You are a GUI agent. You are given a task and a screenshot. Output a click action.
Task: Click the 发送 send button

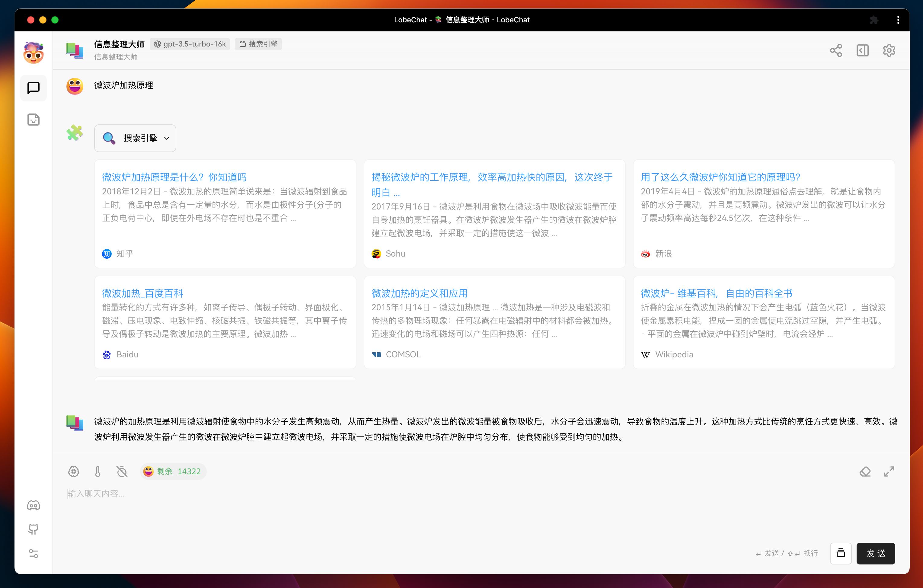point(876,553)
